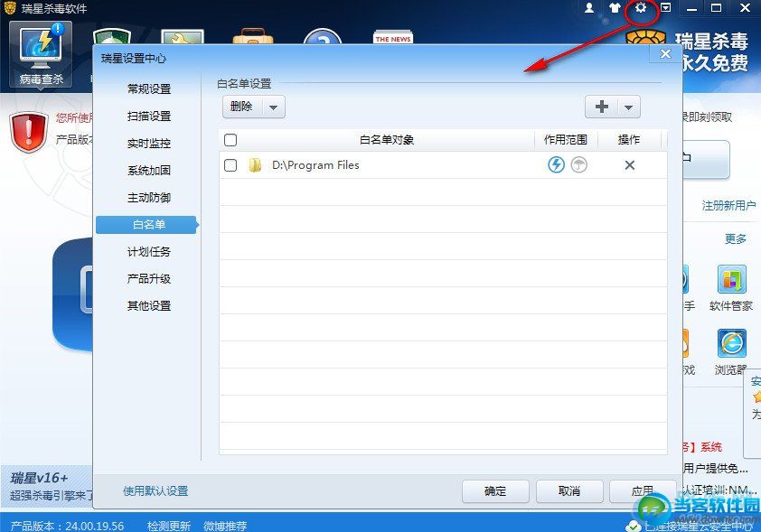Select the 实时监控 settings tab
The height and width of the screenshot is (532, 761).
pos(148,144)
